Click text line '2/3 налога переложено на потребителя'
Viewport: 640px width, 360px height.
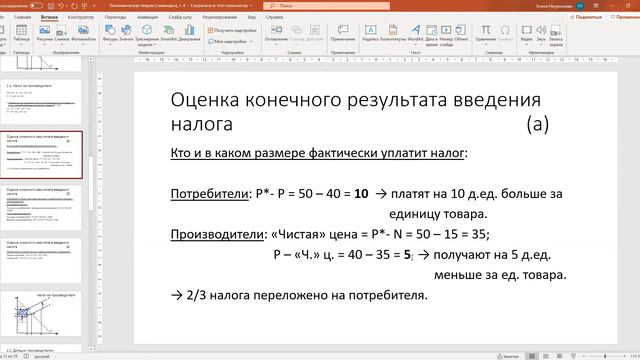307,295
